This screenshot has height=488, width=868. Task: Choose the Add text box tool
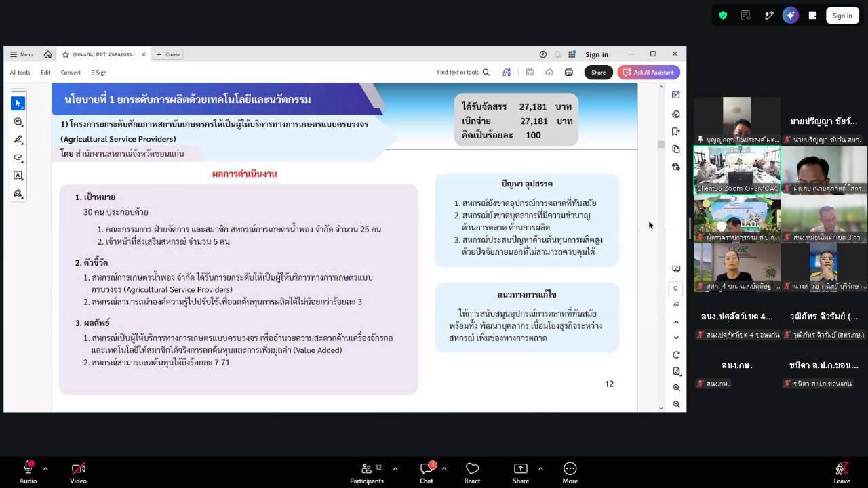(18, 175)
